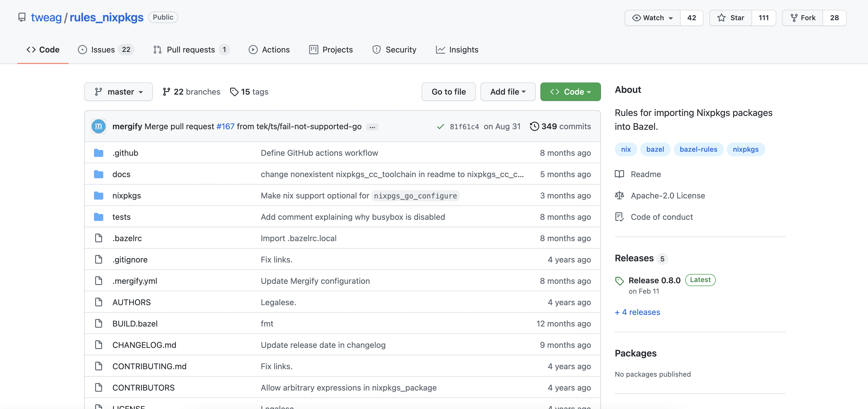
Task: Open the Pull requests tab
Action: [191, 50]
